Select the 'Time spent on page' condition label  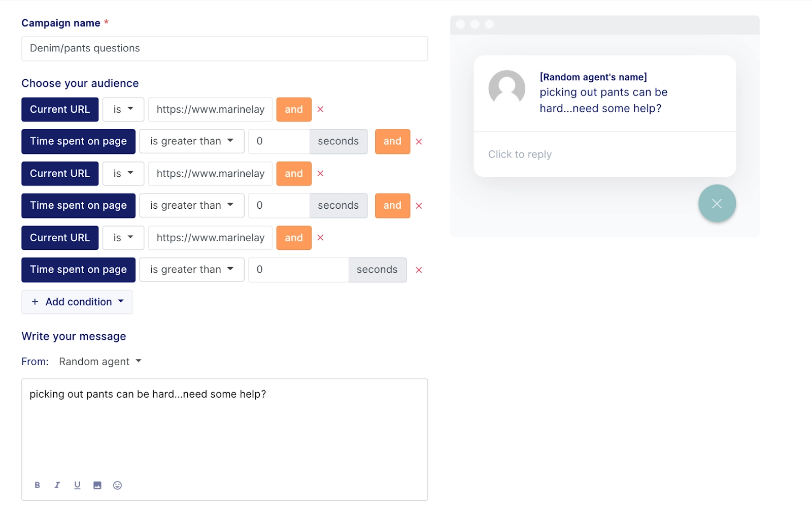tap(78, 141)
